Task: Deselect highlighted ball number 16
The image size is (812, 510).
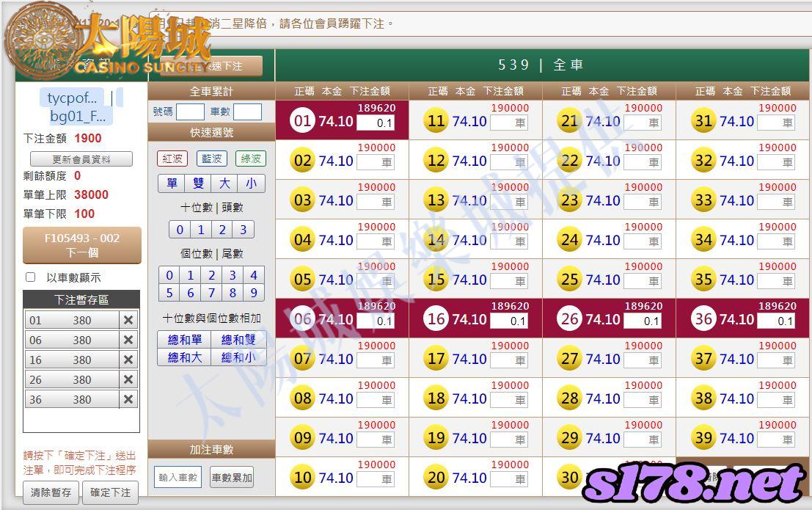Action: [436, 318]
